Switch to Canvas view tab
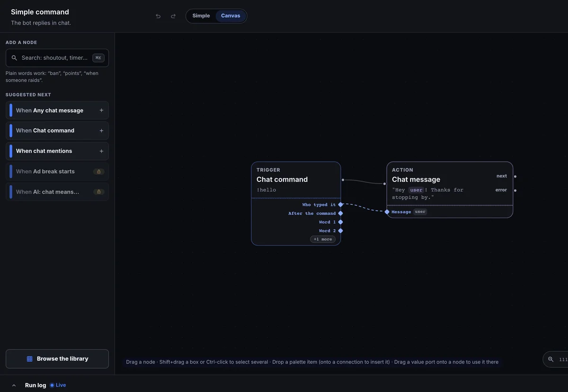The image size is (568, 392). pos(231,16)
